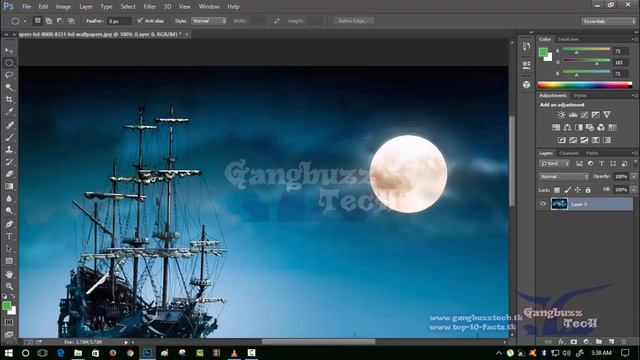The image size is (640, 360).
Task: Select the Zoom tool
Action: click(9, 286)
